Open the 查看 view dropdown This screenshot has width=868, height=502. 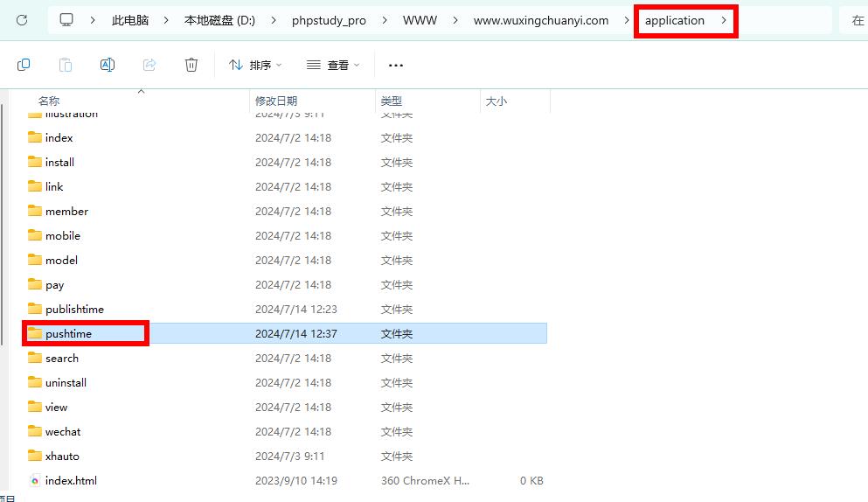pyautogui.click(x=333, y=65)
